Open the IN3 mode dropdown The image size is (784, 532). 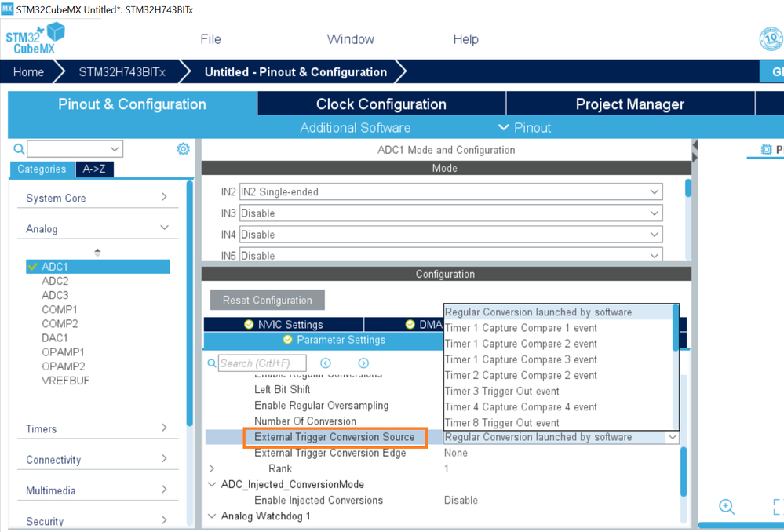click(x=451, y=213)
